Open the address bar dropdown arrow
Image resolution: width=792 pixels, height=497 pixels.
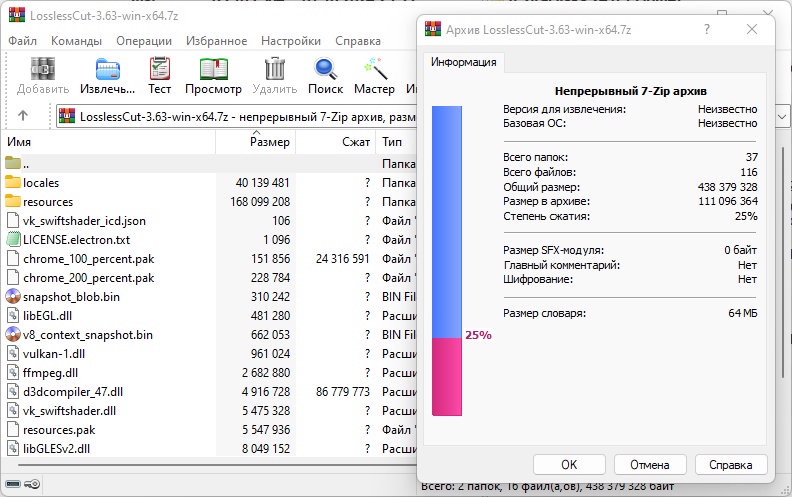point(782,117)
